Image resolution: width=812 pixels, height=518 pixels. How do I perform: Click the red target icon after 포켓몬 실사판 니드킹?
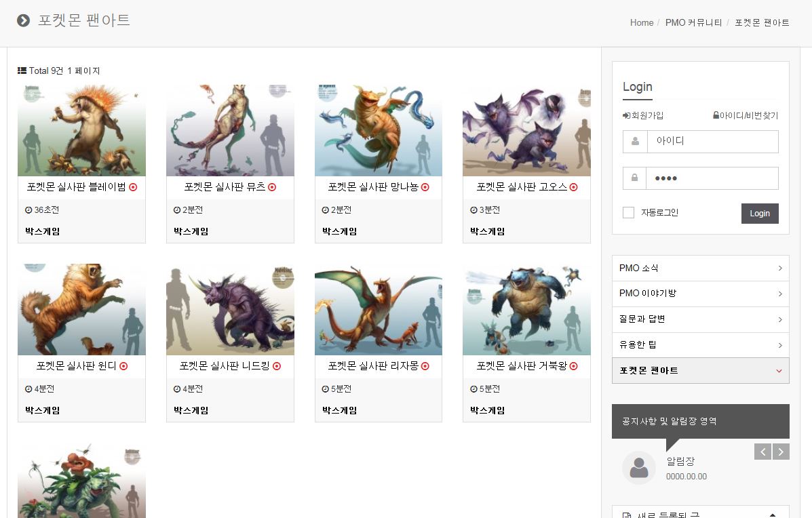tap(277, 366)
